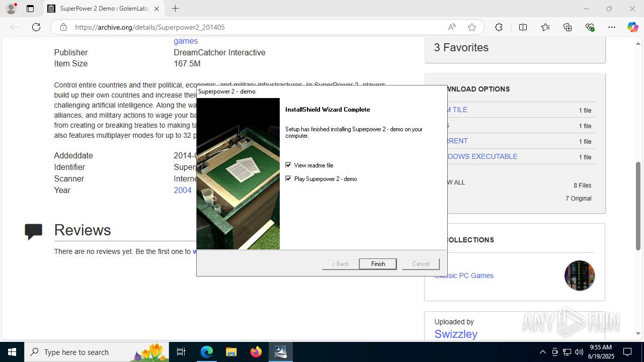Open the 2004 year link
The width and height of the screenshot is (644, 362).
pyautogui.click(x=183, y=190)
